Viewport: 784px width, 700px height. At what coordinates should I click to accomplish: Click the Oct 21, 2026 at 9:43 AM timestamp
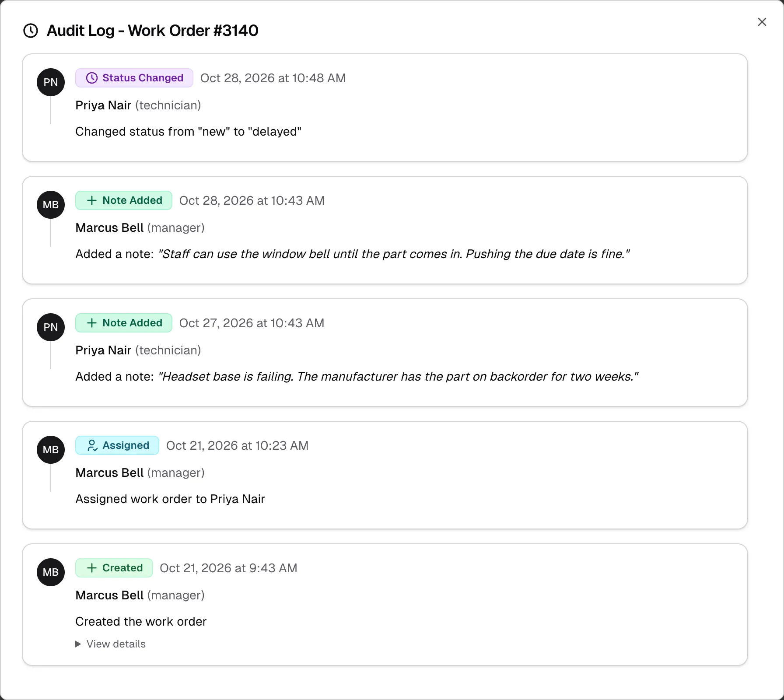click(228, 568)
